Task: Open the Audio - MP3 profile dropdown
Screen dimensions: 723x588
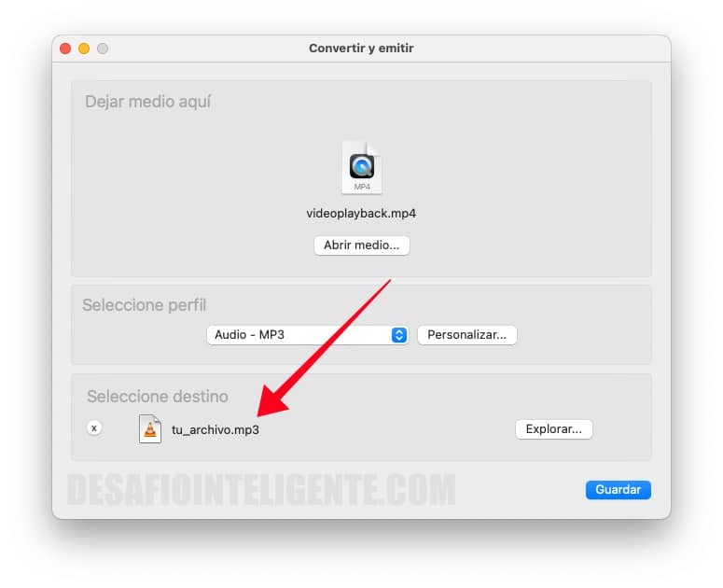Action: pyautogui.click(x=307, y=335)
